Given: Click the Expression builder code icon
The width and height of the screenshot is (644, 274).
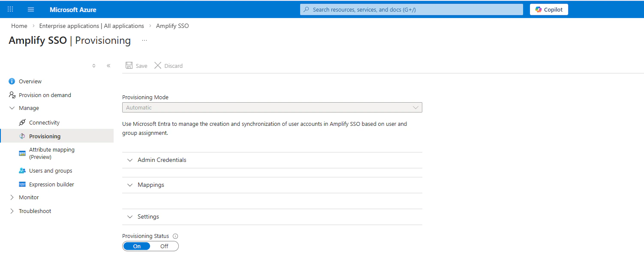Looking at the screenshot, I should [x=22, y=184].
